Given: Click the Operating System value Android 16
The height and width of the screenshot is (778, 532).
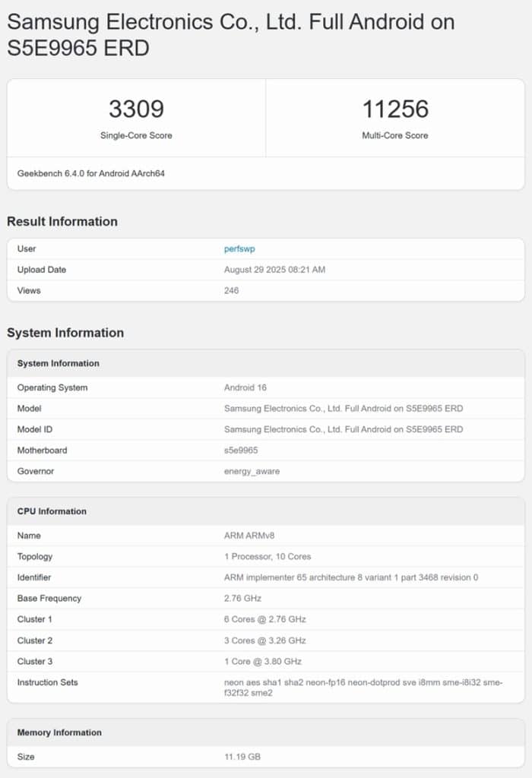Looking at the screenshot, I should tap(245, 387).
